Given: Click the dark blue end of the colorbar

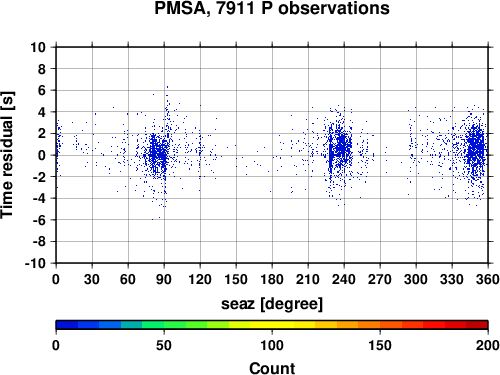Looking at the screenshot, I should [67, 325].
